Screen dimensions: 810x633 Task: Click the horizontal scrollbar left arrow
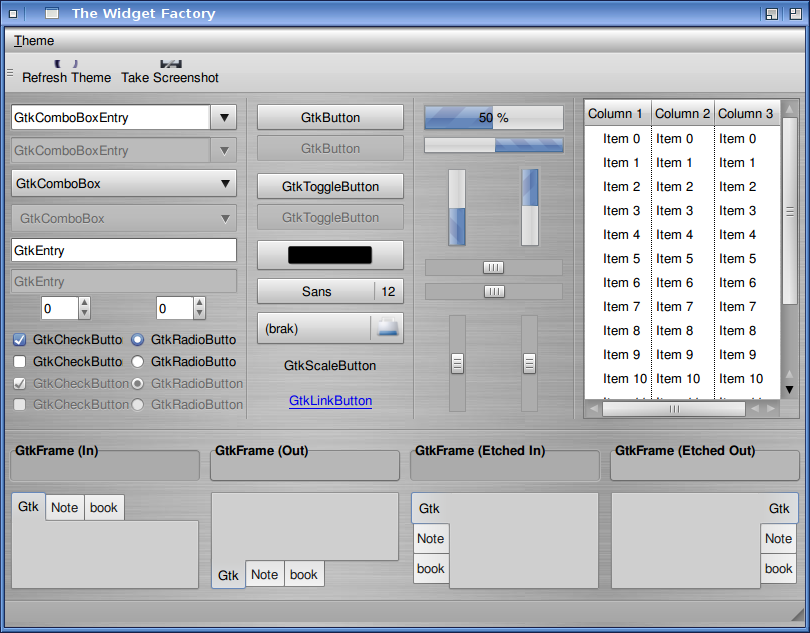(x=594, y=409)
